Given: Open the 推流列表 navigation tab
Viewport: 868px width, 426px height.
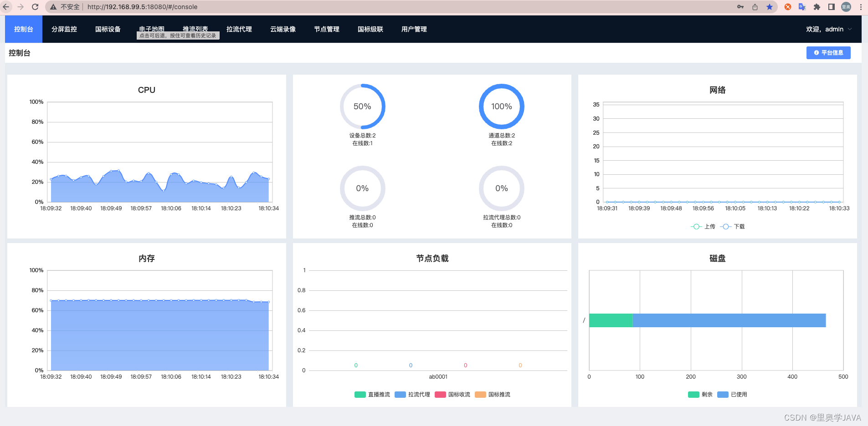Looking at the screenshot, I should [x=195, y=29].
